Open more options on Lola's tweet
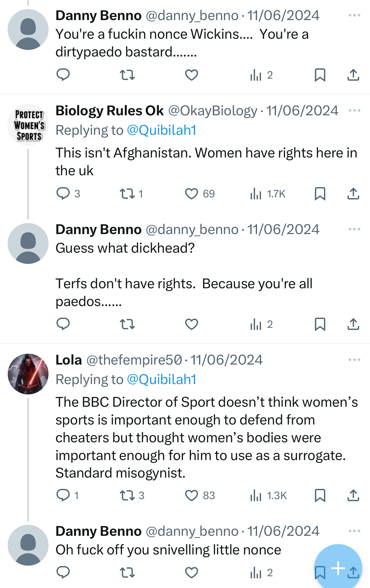This screenshot has width=370, height=588. 354,360
